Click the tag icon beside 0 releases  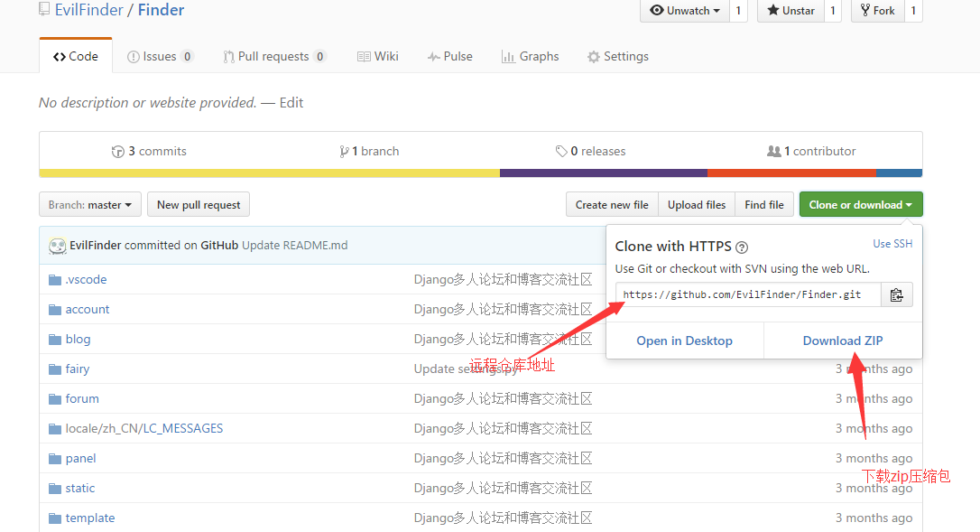[x=561, y=152]
